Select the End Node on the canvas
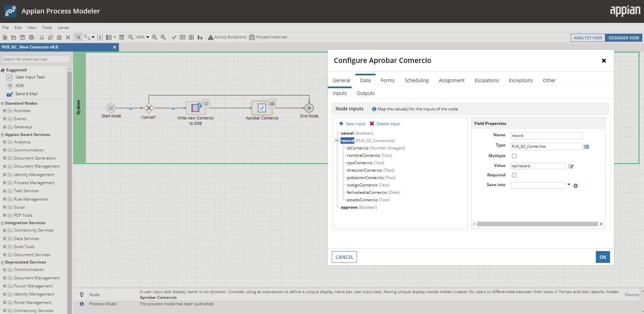 [x=309, y=108]
